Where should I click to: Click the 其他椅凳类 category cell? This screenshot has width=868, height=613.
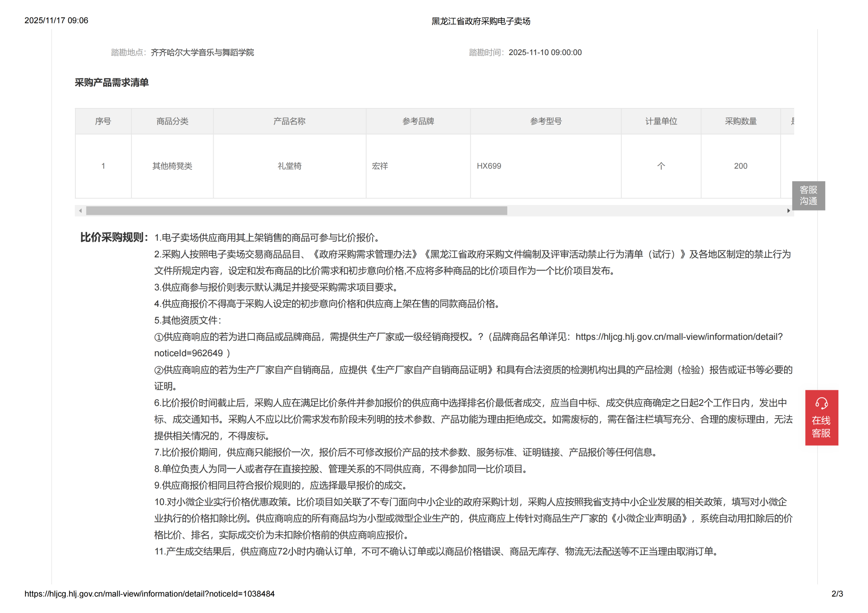click(x=172, y=166)
